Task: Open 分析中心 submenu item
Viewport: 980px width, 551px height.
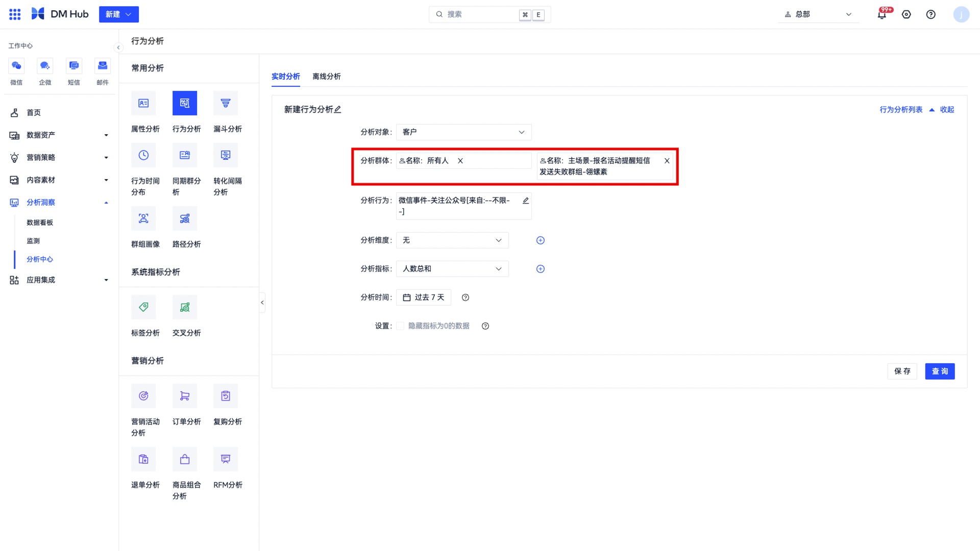Action: [40, 259]
